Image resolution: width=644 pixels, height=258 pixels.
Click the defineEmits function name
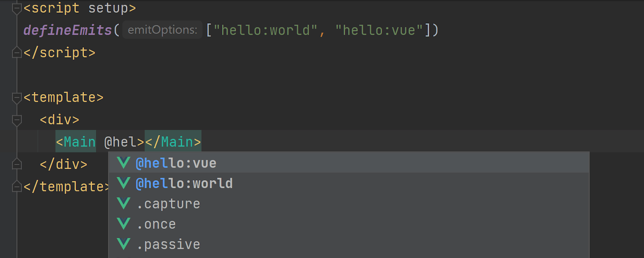click(68, 31)
